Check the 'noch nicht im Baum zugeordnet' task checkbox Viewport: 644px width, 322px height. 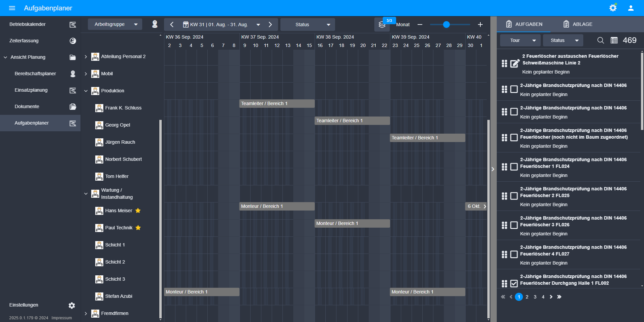point(514,138)
